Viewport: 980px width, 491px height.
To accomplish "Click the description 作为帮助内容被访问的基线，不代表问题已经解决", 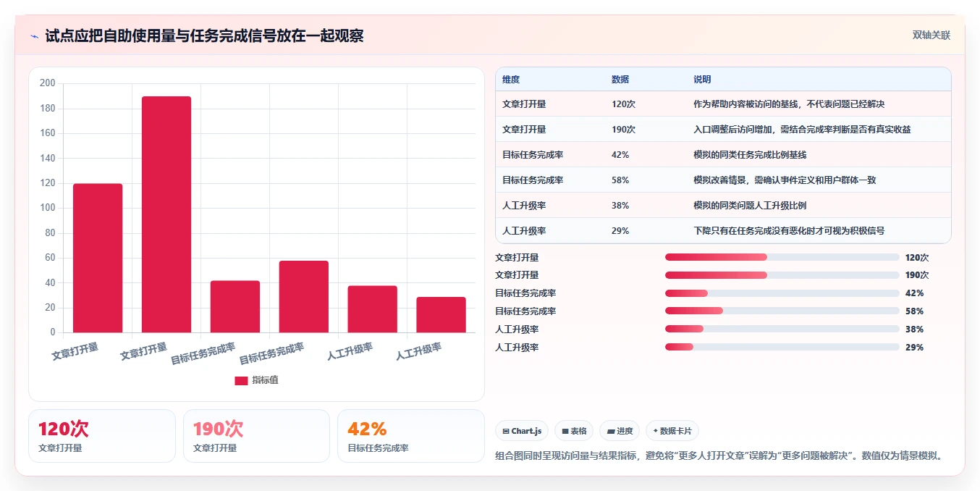I will pos(789,104).
